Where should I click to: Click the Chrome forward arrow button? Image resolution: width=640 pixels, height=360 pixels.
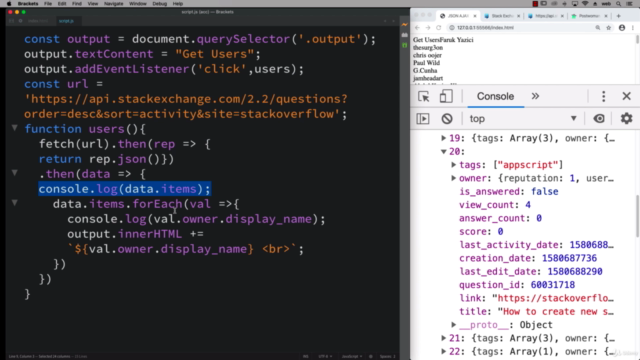pos(428,28)
